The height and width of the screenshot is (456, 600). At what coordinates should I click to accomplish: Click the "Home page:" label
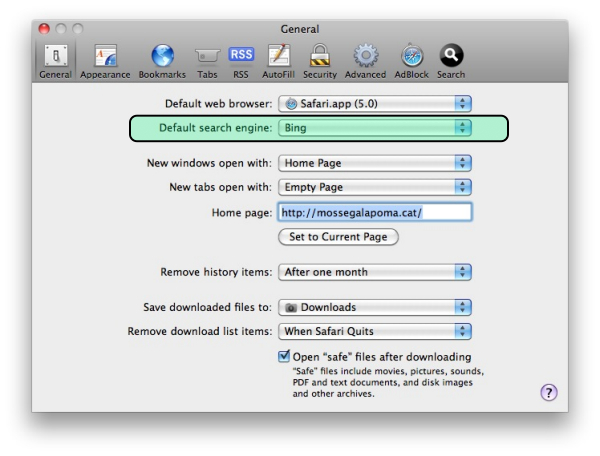(x=242, y=213)
